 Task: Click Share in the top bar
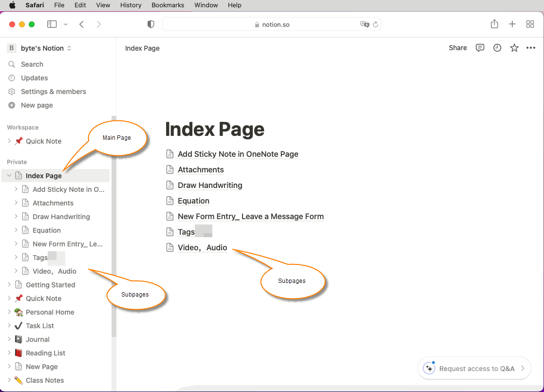coord(458,48)
